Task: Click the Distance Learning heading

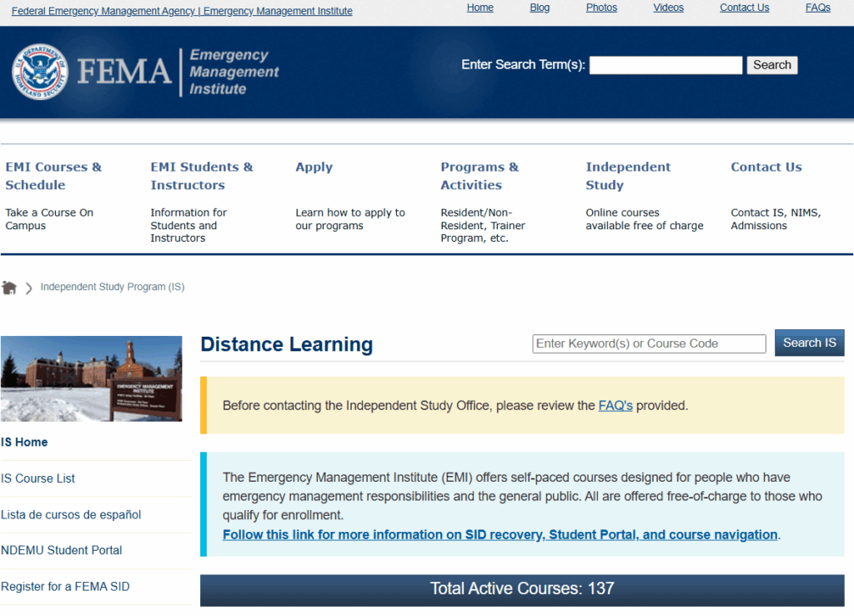Action: click(x=287, y=344)
